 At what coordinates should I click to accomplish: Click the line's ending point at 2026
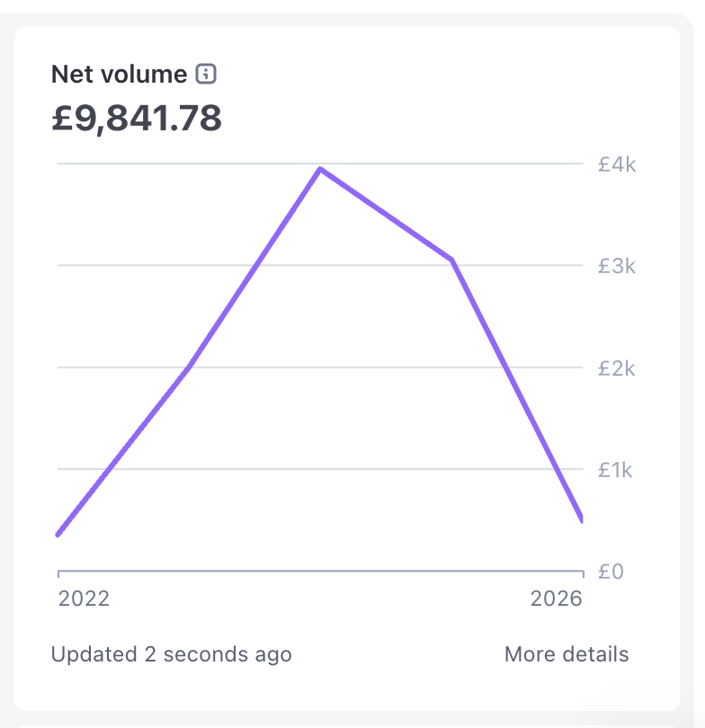coord(582,519)
